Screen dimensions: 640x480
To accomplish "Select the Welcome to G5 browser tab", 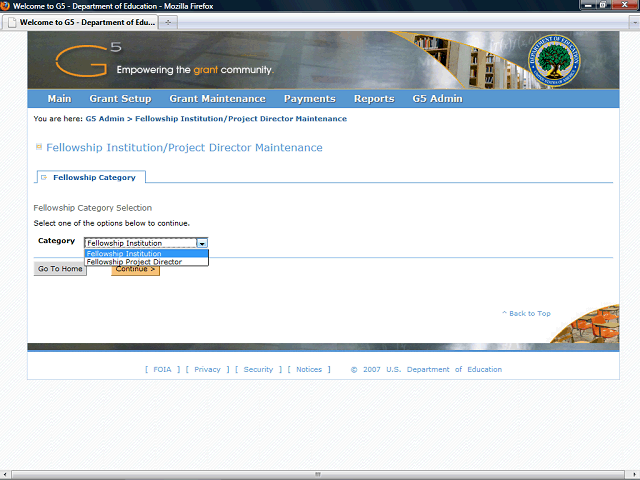I will (x=80, y=22).
